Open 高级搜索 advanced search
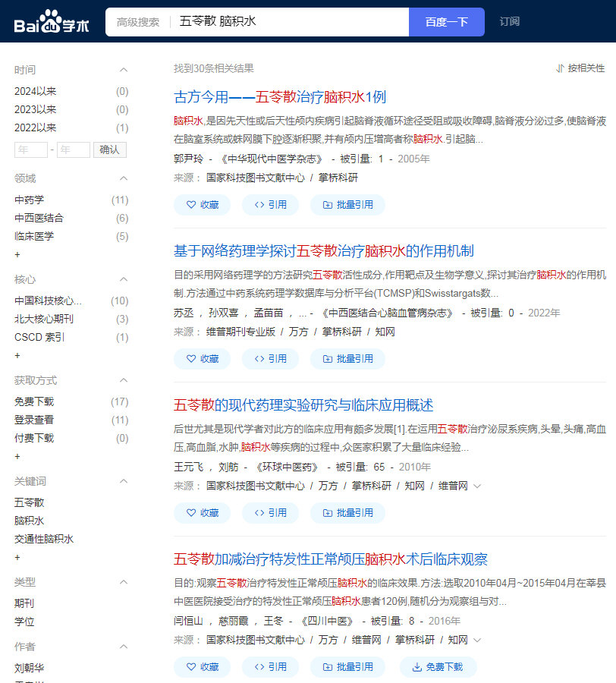 138,22
